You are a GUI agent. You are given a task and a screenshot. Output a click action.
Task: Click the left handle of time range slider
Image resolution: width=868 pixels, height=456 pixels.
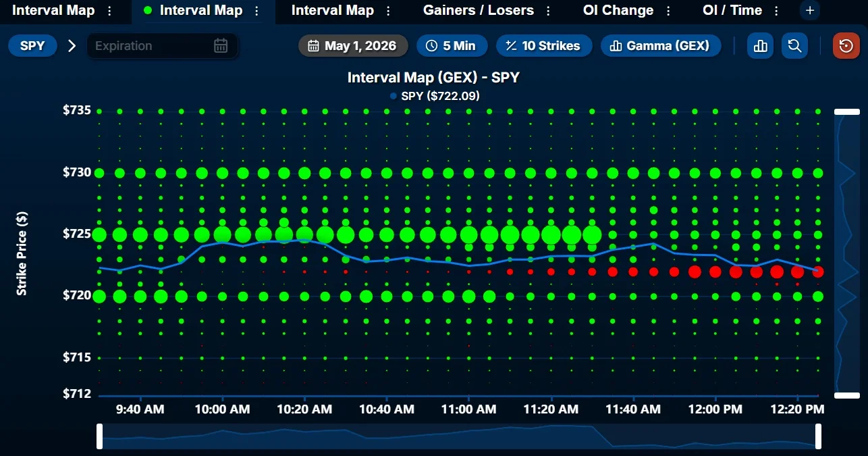pyautogui.click(x=100, y=436)
